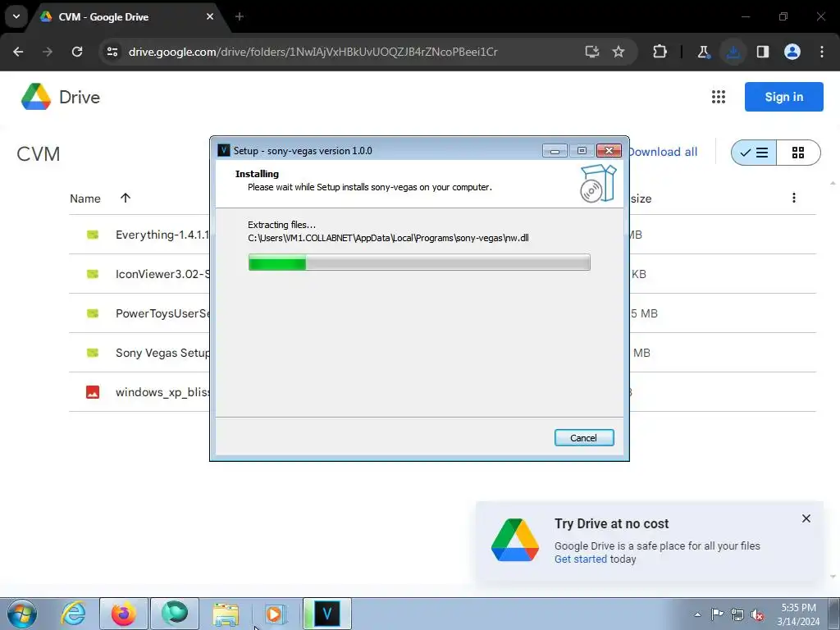Open the Windows Start menu
840x630 pixels.
pos(22,614)
